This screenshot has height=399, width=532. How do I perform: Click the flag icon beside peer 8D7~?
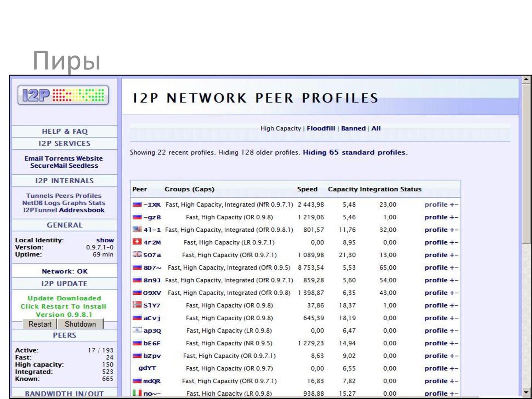pos(137,267)
